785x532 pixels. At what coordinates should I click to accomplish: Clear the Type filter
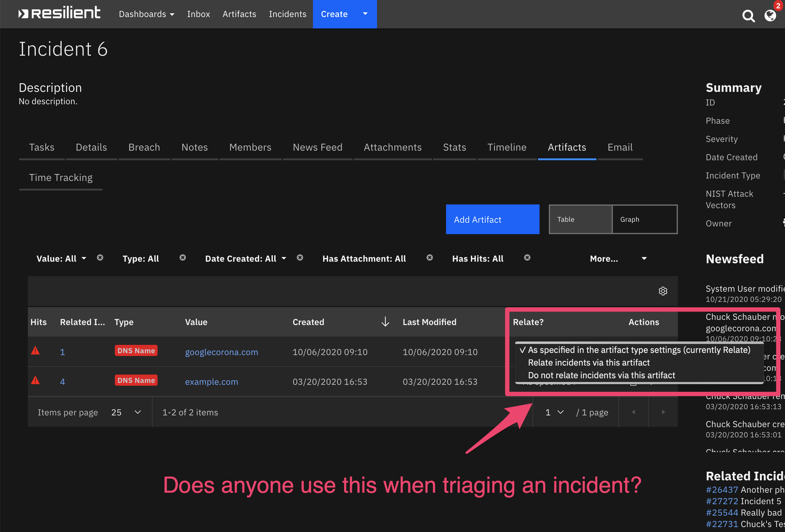(183, 258)
